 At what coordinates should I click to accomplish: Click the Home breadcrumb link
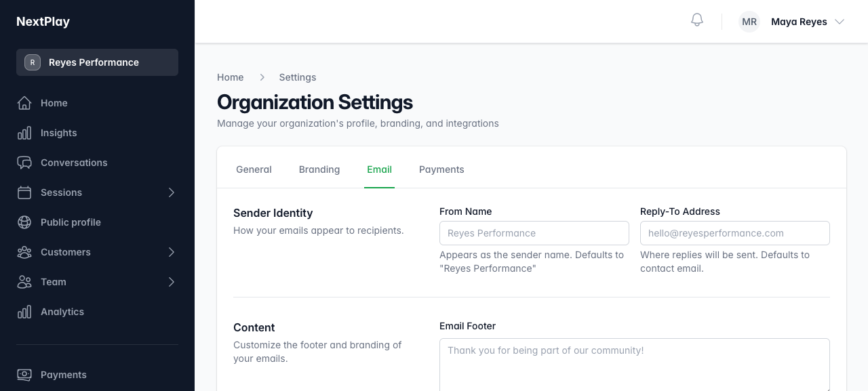pyautogui.click(x=231, y=77)
